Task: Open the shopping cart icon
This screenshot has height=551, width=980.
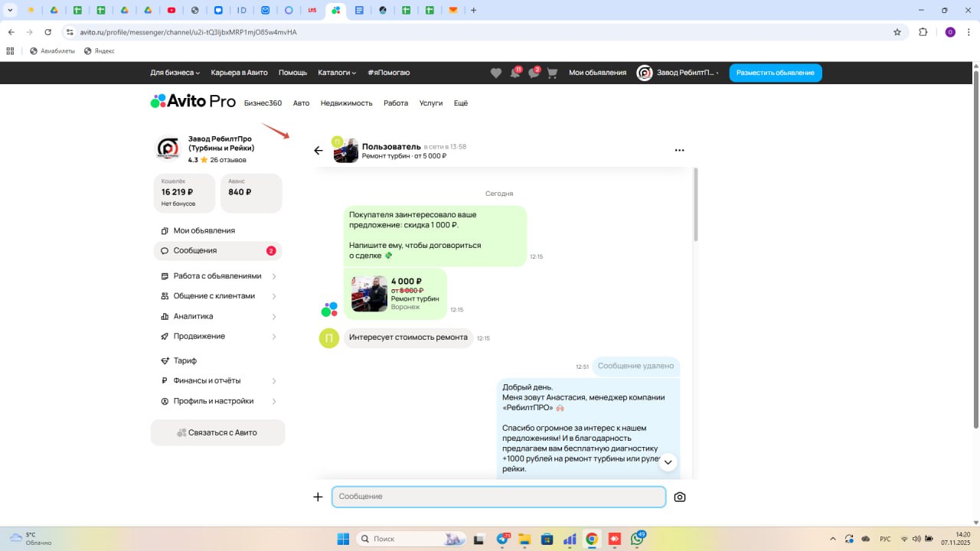Action: pos(552,73)
